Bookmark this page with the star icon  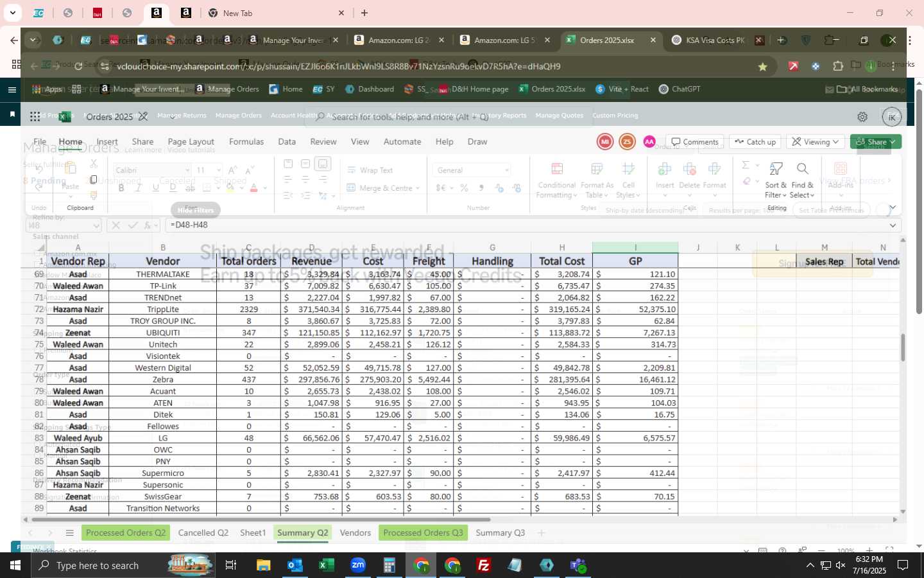(x=762, y=67)
